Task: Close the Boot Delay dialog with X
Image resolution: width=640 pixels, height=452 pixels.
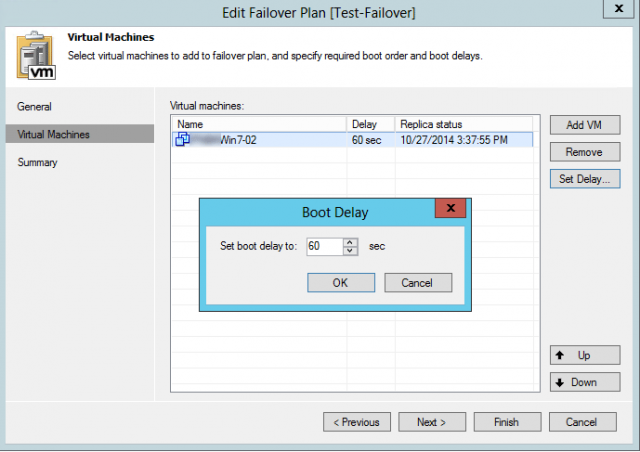Action: pos(452,209)
